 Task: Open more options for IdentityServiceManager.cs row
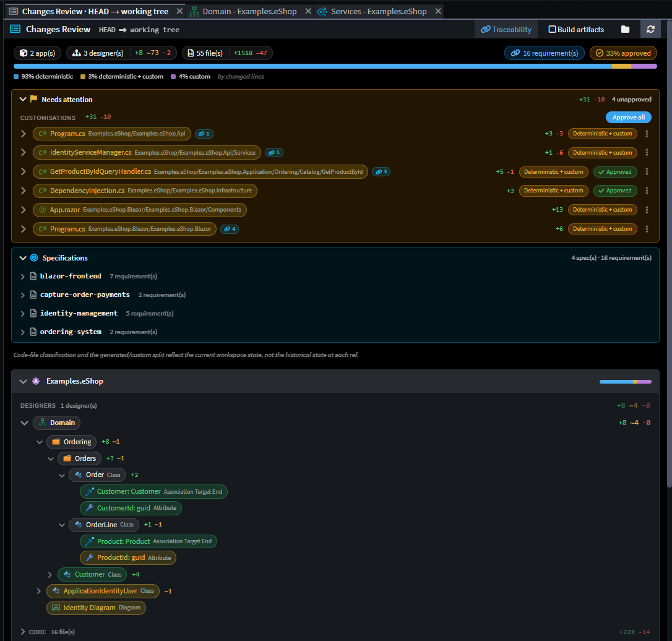pyautogui.click(x=647, y=153)
